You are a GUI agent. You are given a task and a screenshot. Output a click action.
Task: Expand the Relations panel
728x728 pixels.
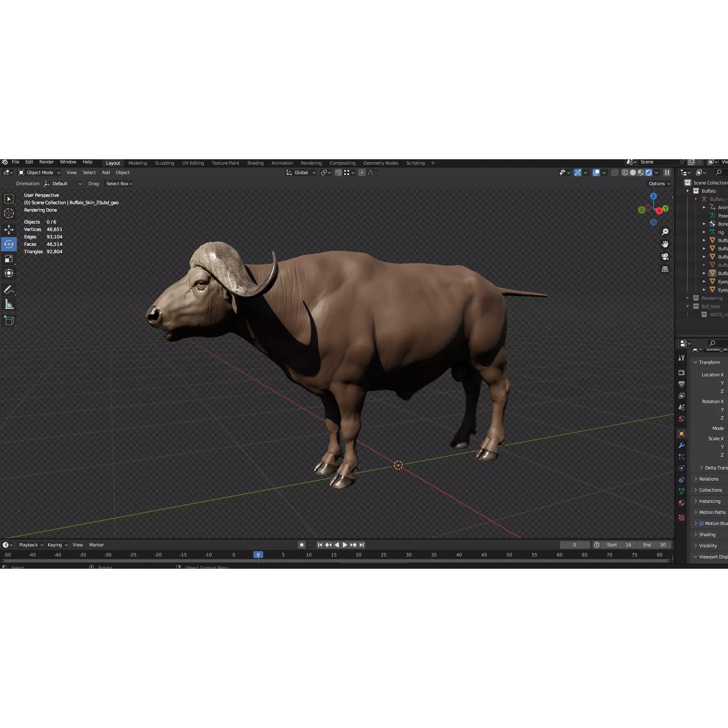pos(709,479)
